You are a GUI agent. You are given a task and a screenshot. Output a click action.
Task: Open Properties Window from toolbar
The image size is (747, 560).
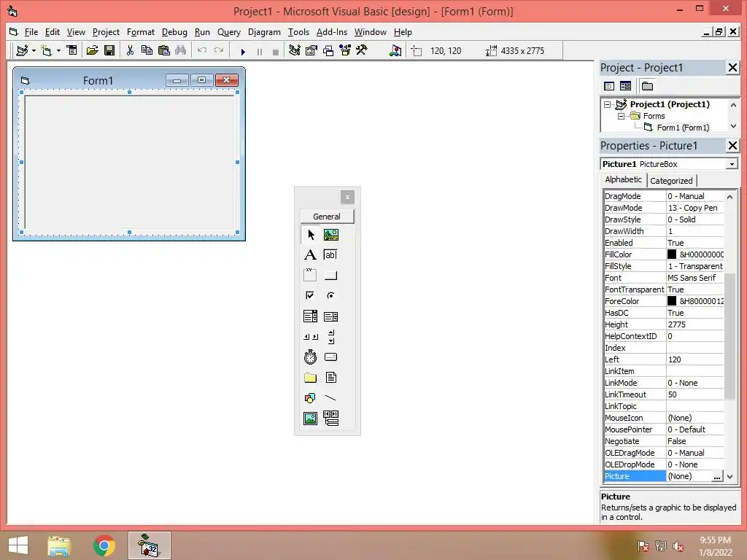point(311,50)
